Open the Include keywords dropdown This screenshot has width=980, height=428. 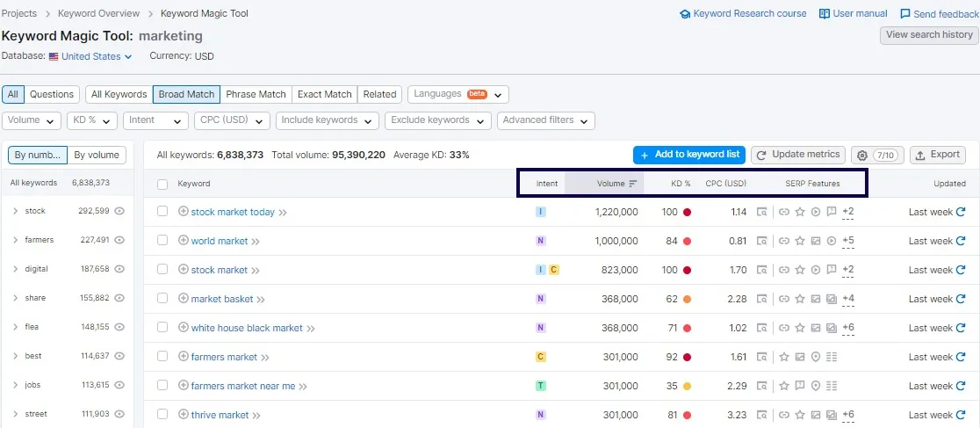tap(328, 120)
